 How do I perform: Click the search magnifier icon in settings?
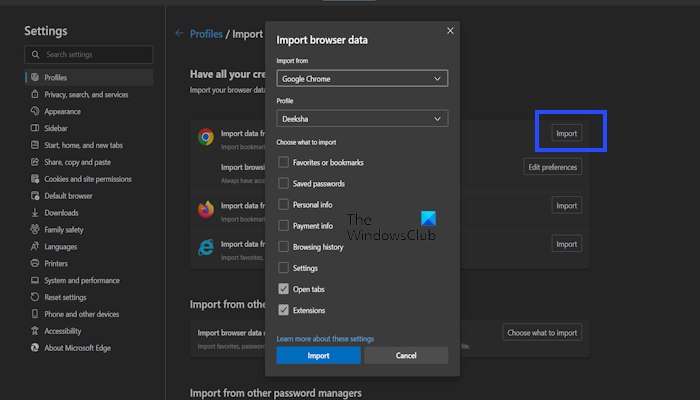click(x=35, y=54)
